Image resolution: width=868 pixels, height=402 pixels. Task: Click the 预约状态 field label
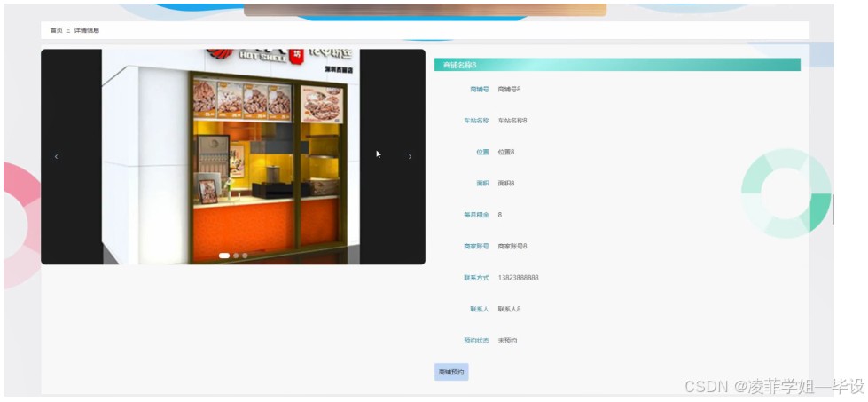coord(477,341)
